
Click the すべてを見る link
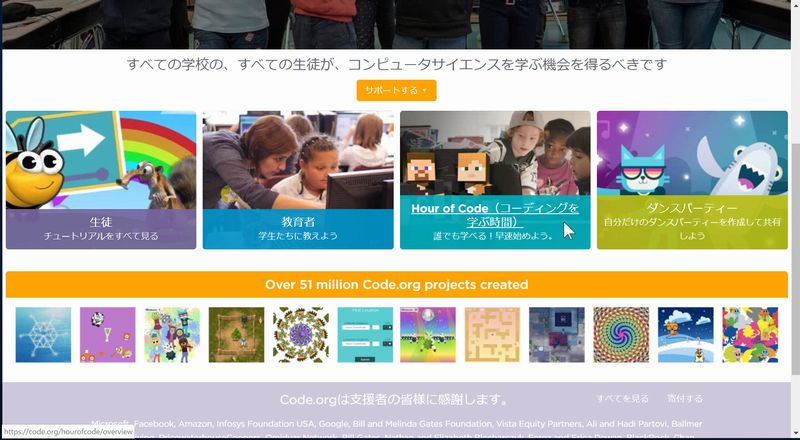[622, 398]
